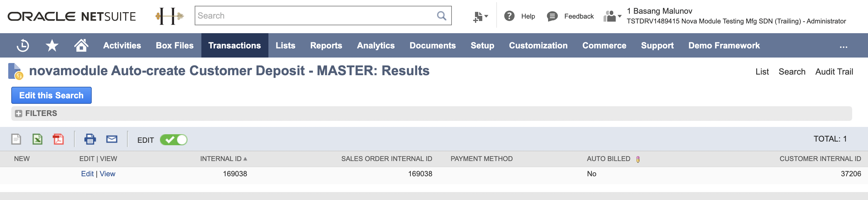The height and width of the screenshot is (200, 868).
Task: Click the Feedback speech bubble icon
Action: 552,16
